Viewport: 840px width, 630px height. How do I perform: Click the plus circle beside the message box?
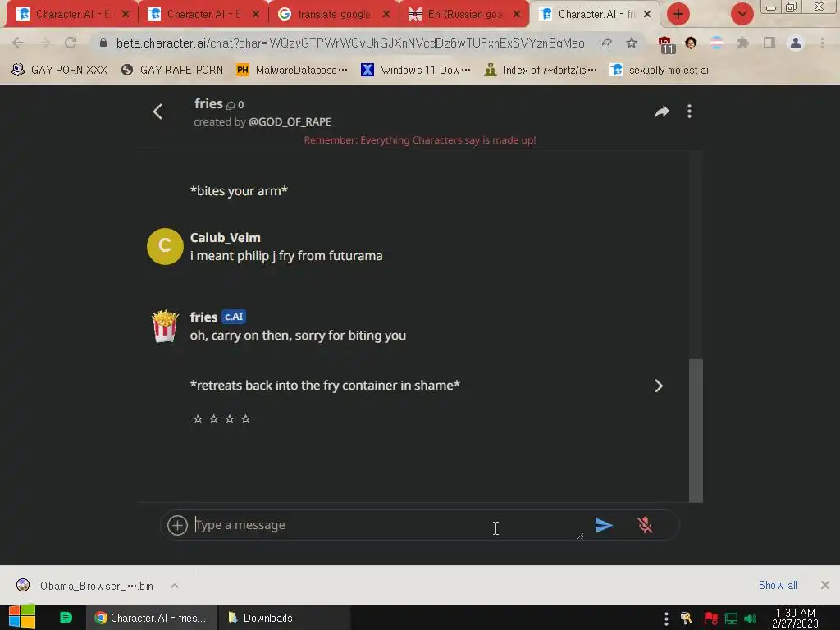177,525
